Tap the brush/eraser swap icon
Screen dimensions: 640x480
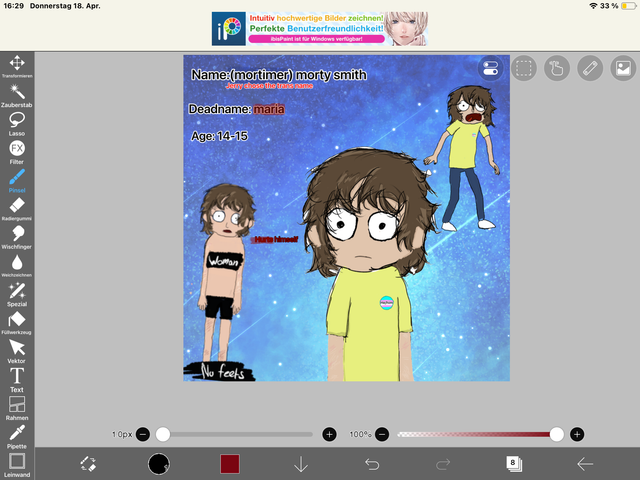88,464
